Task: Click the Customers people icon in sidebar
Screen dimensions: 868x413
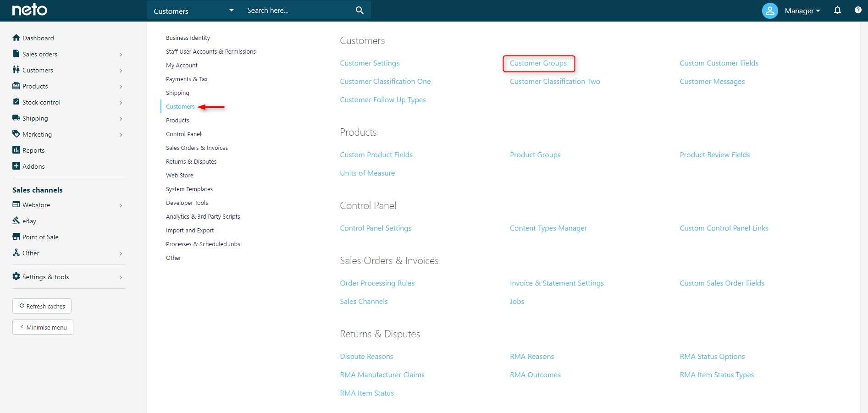Action: pyautogui.click(x=17, y=70)
